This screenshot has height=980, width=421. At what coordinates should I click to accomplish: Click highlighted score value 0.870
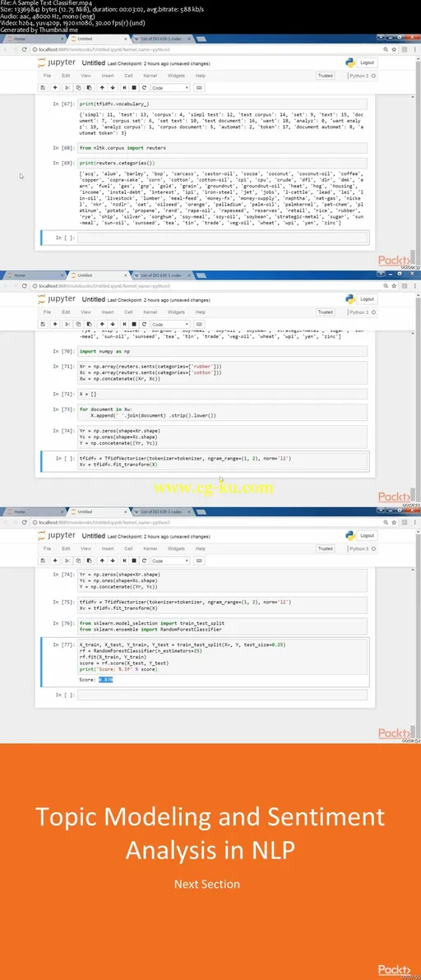(105, 679)
